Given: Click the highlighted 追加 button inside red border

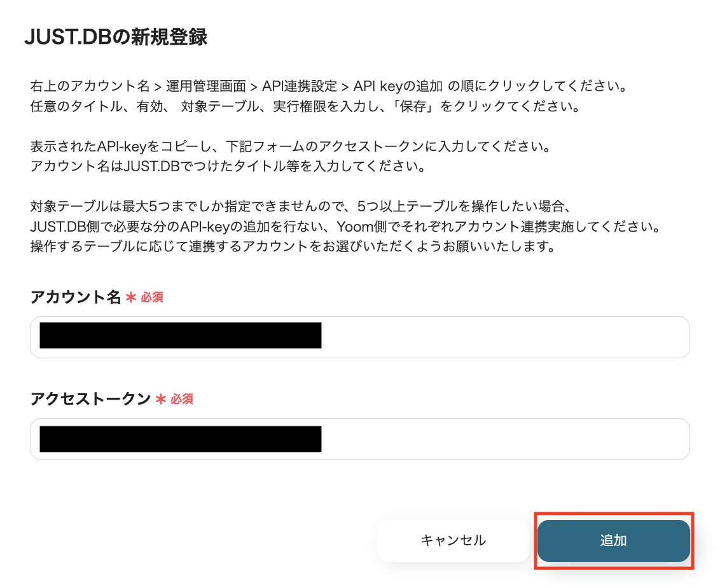Looking at the screenshot, I should pyautogui.click(x=613, y=541).
